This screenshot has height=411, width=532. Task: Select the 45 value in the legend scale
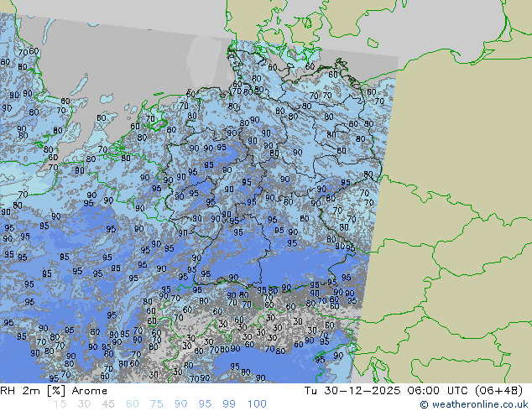pos(108,404)
